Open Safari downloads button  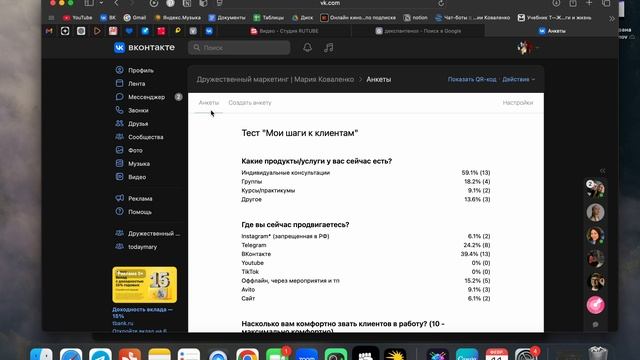[x=556, y=3]
